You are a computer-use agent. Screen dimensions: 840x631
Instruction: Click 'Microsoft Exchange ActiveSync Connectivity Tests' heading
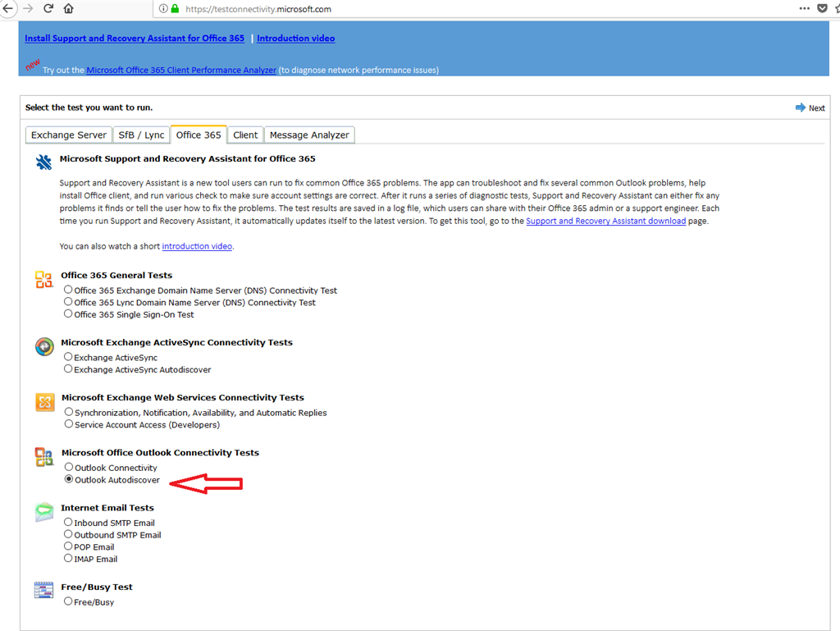[177, 342]
